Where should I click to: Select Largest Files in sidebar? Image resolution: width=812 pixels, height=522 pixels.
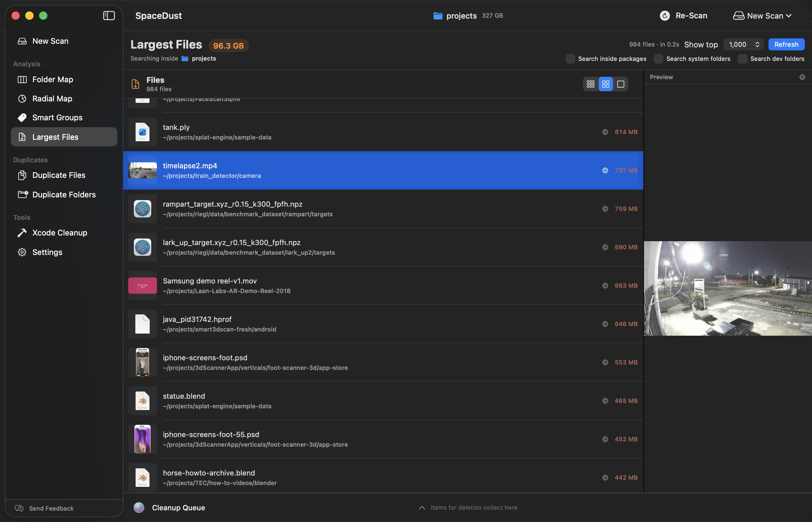click(x=64, y=137)
